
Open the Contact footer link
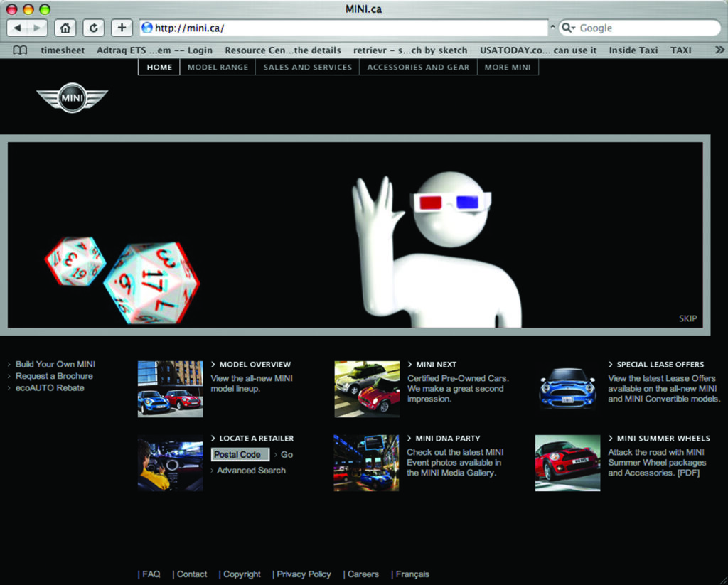click(192, 574)
